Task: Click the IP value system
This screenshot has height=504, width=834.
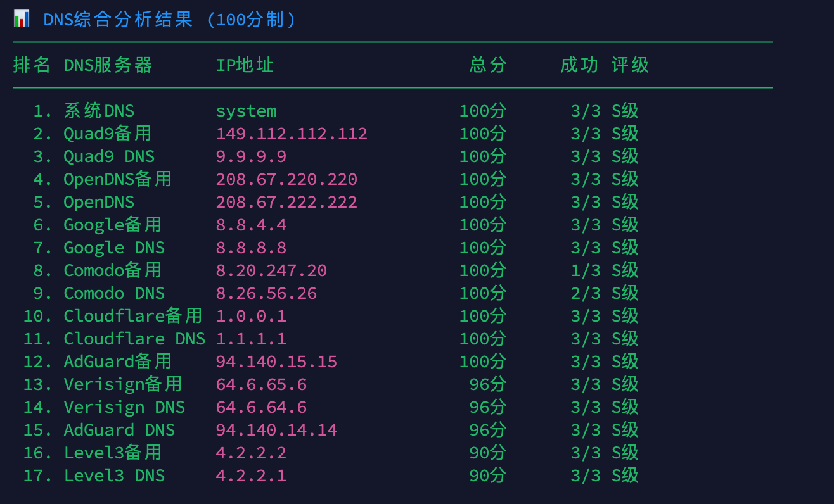Action: coord(246,111)
